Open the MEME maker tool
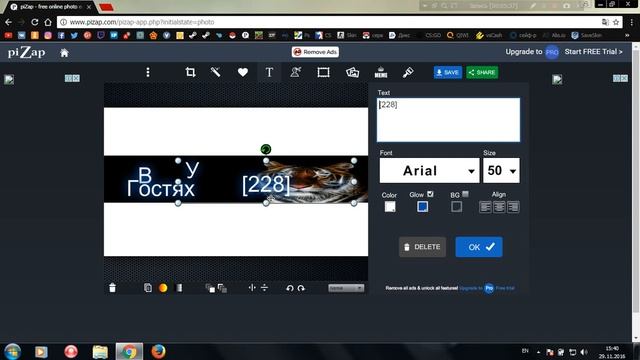Screen dimensions: 640x360 [x=381, y=72]
